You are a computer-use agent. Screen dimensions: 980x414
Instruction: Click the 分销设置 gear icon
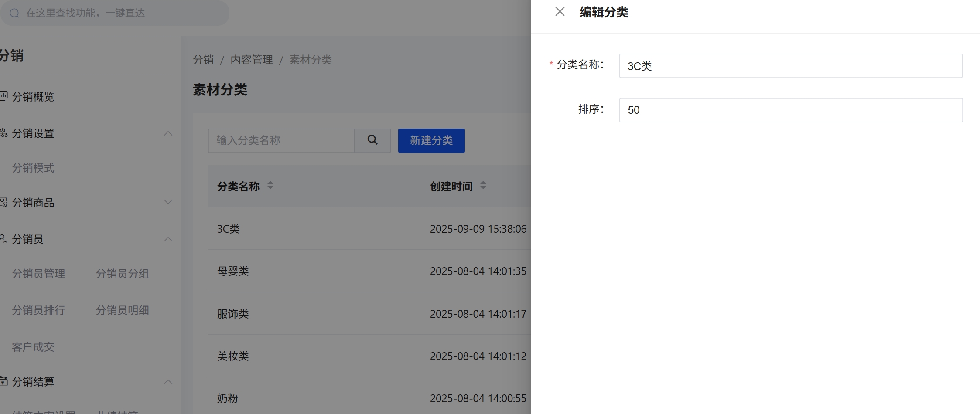[x=3, y=133]
